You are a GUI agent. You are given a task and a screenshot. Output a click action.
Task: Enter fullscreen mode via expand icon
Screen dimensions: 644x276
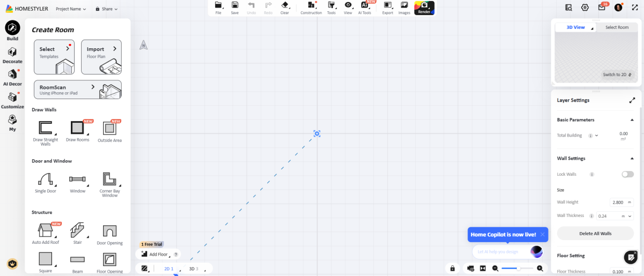point(635,8)
